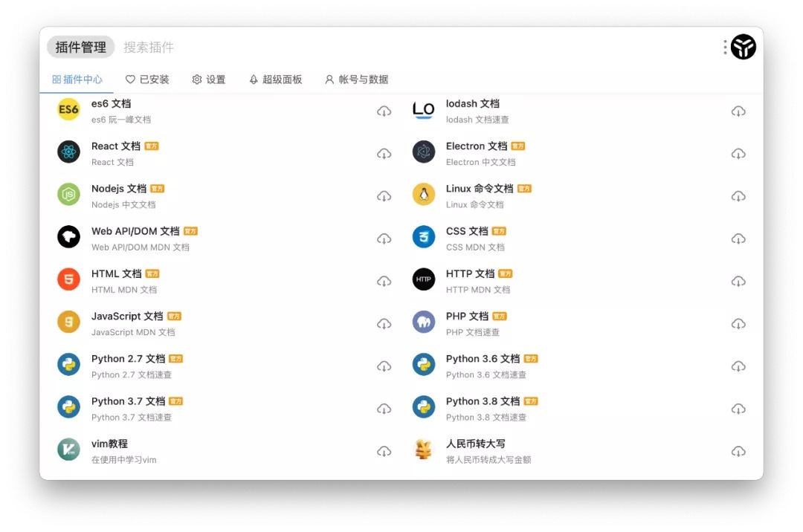This screenshot has height=532, width=803.
Task: Click the 官方 badge next to HTML 文档
Action: tap(152, 273)
